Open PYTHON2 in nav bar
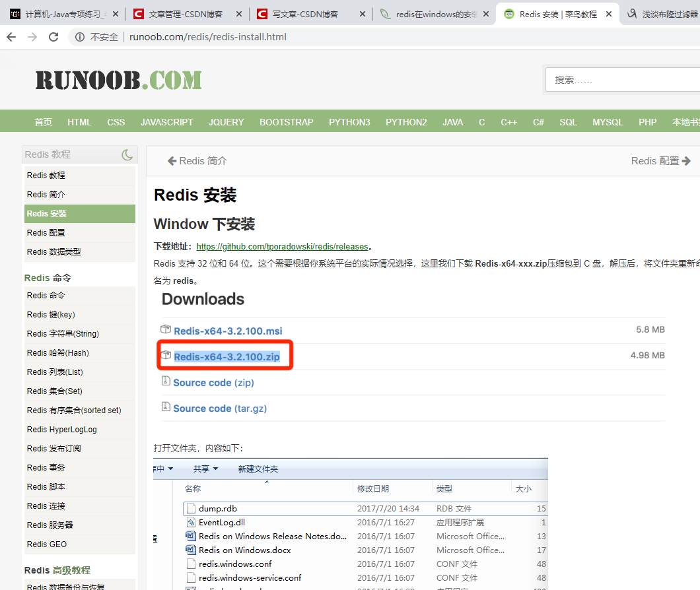Viewport: 700px width, 590px height. (406, 122)
